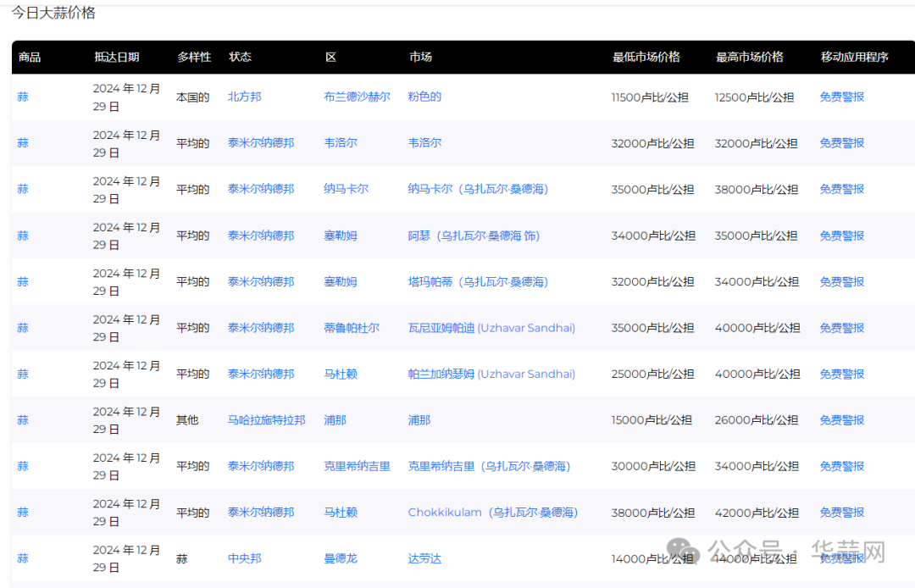Open the 布兰德沙赫尔 district link
915x588 pixels.
click(x=357, y=97)
